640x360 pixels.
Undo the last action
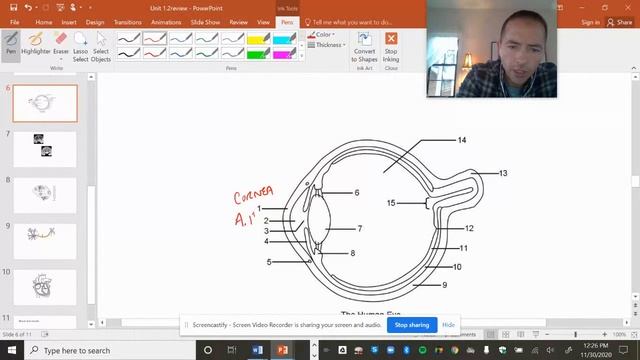[x=28, y=7]
